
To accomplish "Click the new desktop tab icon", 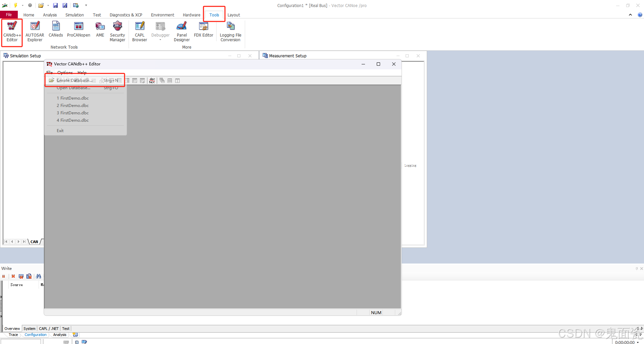I will point(76,335).
